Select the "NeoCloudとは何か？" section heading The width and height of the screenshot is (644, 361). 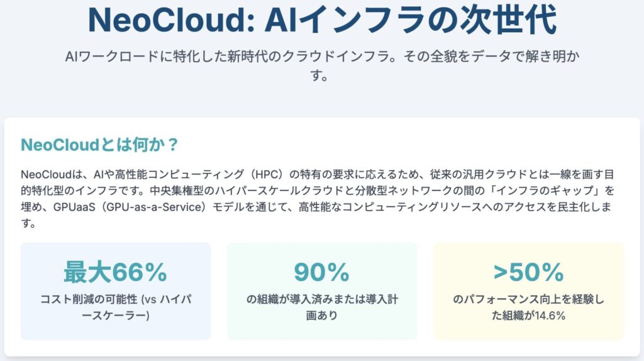click(100, 145)
